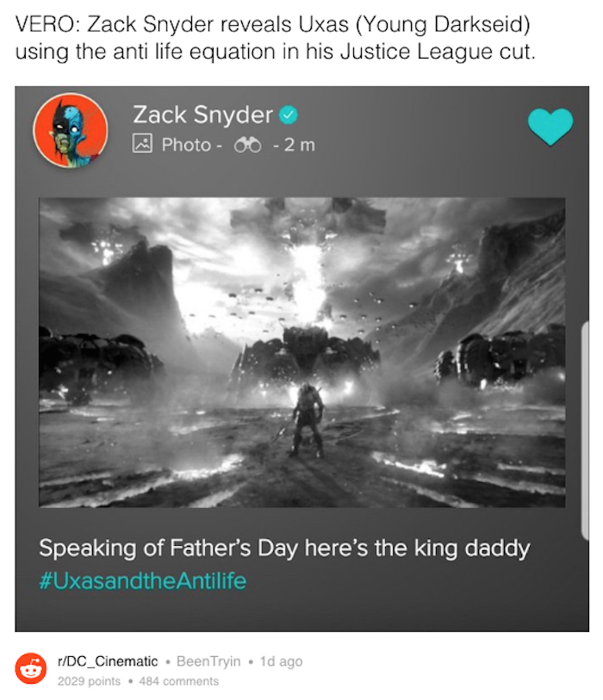Click the 'Speaking of Father's Day' caption
The image size is (603, 700).
284,548
